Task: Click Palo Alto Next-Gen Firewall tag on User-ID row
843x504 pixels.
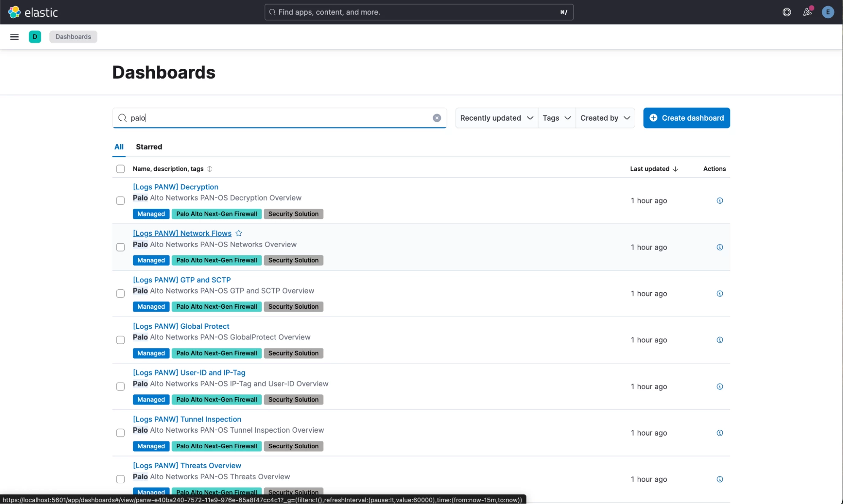Action: 216,399
